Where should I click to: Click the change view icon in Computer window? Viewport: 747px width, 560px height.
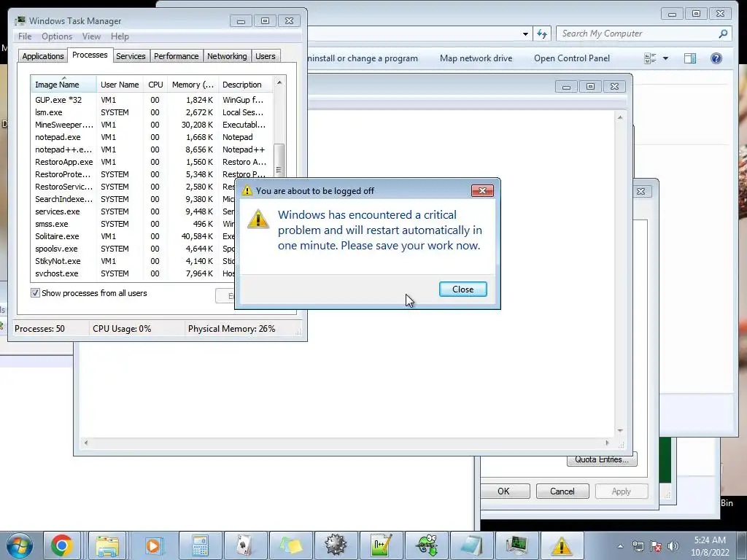pyautogui.click(x=650, y=58)
